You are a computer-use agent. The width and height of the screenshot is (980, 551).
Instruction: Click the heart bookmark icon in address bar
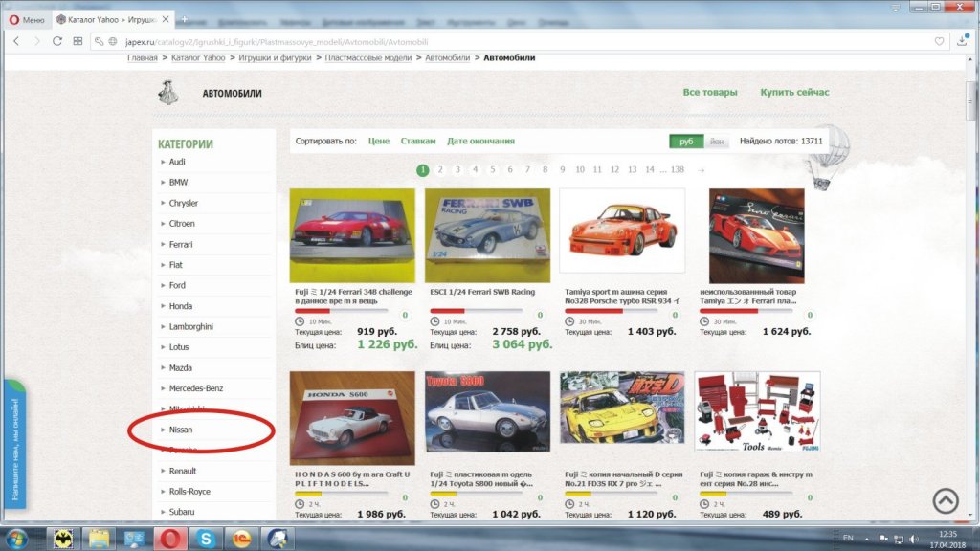pos(939,41)
